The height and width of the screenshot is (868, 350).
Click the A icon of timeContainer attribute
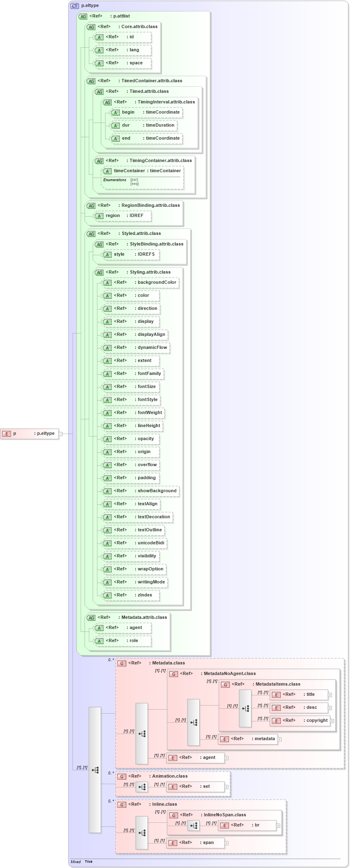pos(107,171)
